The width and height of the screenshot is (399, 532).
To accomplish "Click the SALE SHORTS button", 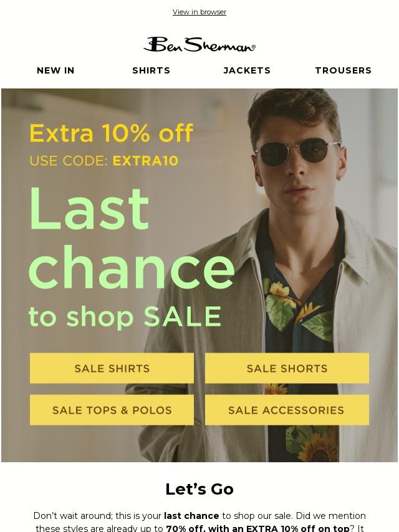I will point(287,368).
